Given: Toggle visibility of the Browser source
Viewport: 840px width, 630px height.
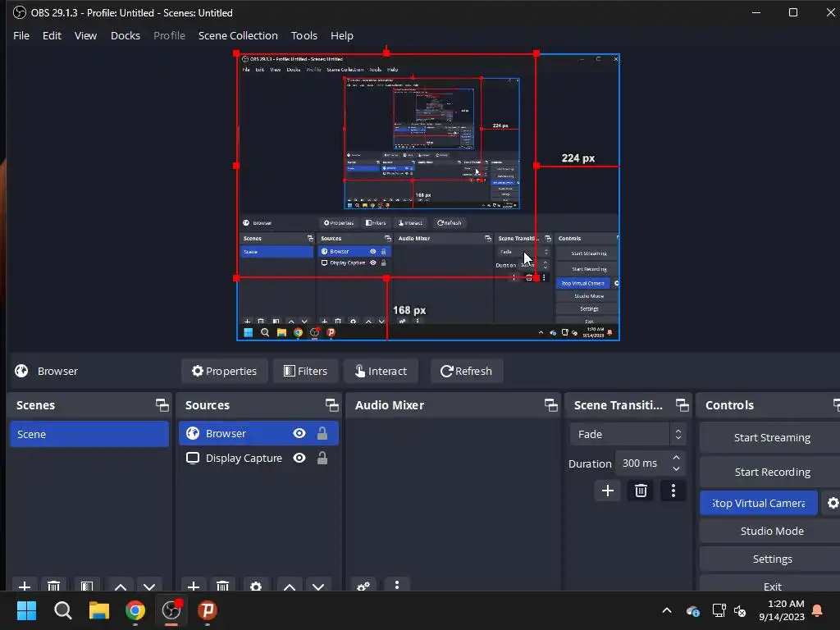Looking at the screenshot, I should pos(299,433).
